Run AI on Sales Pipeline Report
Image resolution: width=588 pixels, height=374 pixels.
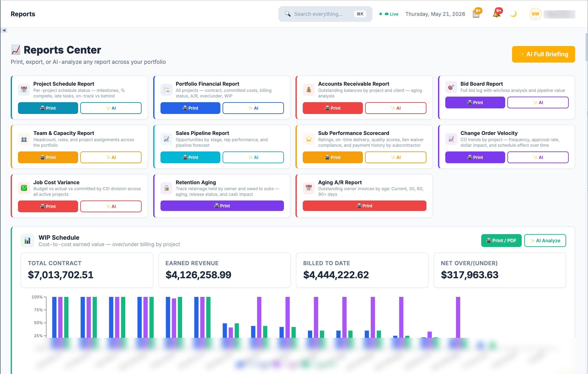tap(253, 157)
